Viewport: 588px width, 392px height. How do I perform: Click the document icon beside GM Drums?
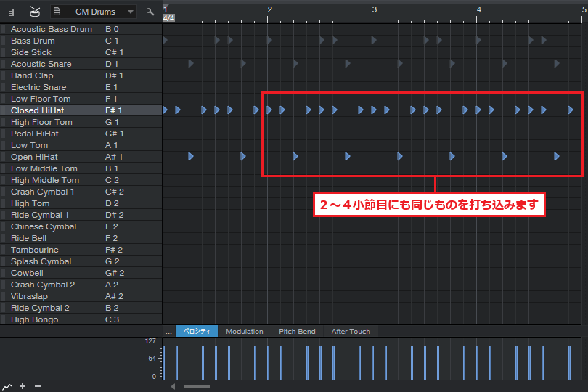point(57,12)
